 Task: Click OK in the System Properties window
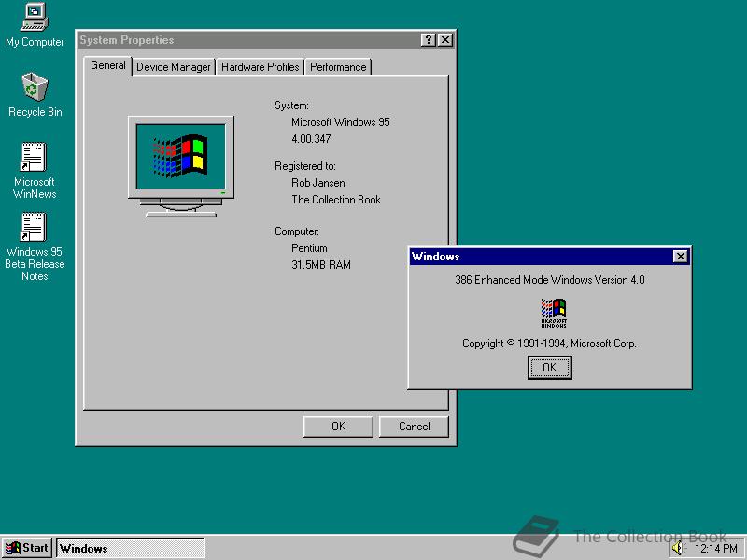(338, 427)
